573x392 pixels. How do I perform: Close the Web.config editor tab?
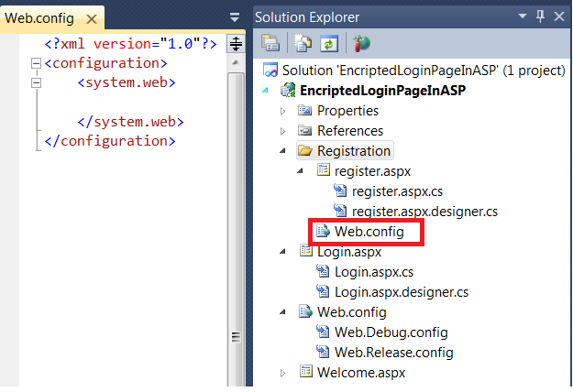point(92,18)
